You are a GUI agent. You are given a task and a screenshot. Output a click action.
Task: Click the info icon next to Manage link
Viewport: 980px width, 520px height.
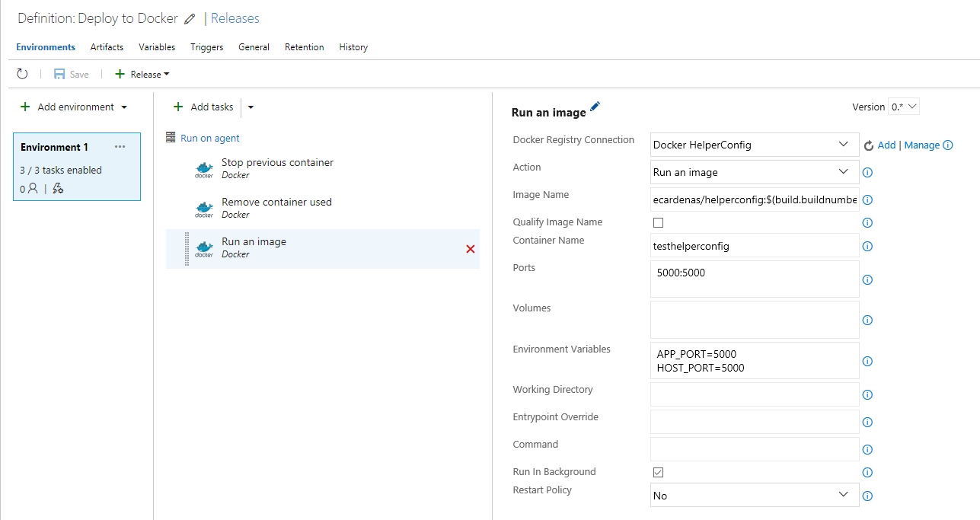click(948, 145)
